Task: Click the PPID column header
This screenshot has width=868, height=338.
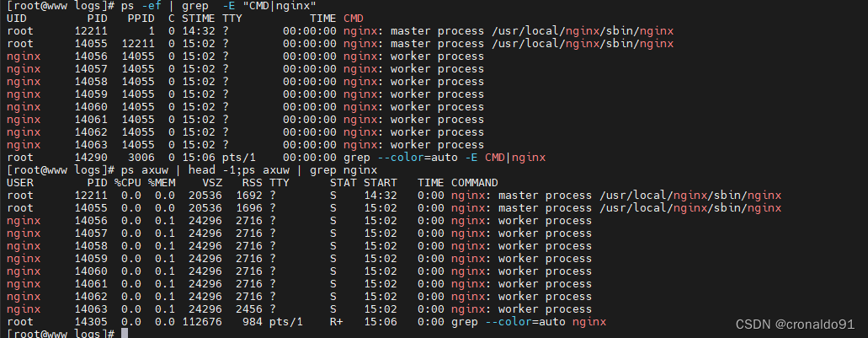Action: [x=141, y=19]
